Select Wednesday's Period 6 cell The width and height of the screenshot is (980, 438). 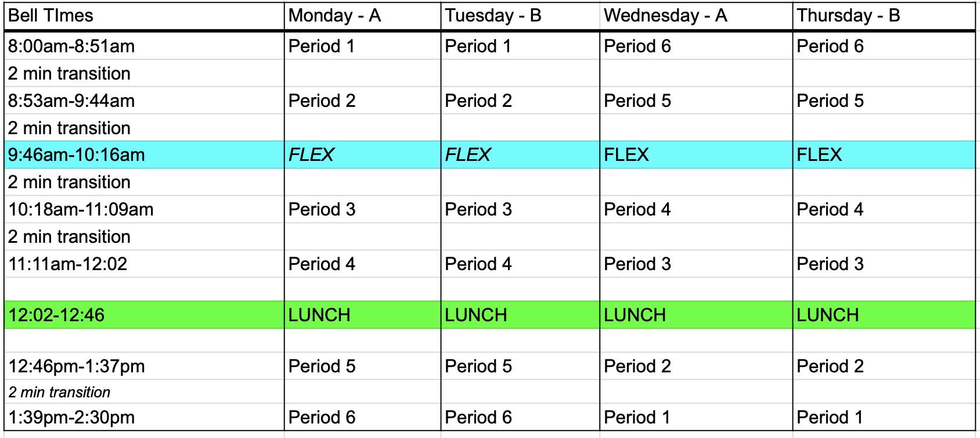[696, 46]
